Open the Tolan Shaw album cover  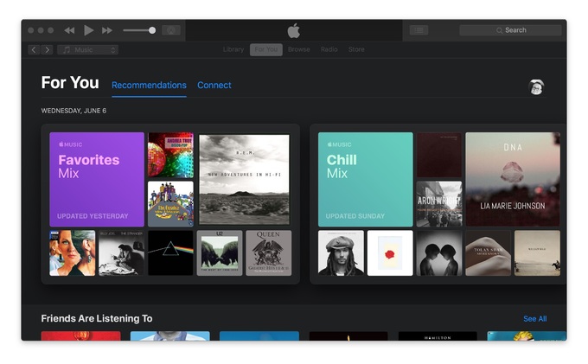click(489, 253)
